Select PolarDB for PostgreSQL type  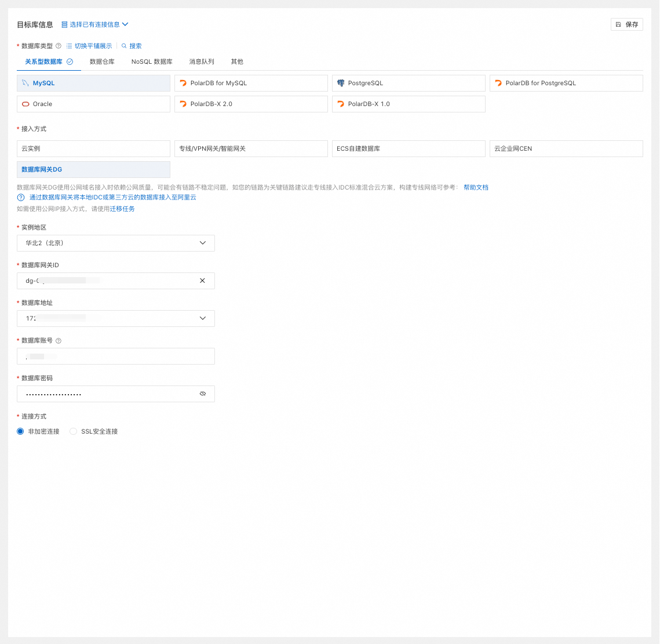(x=566, y=83)
